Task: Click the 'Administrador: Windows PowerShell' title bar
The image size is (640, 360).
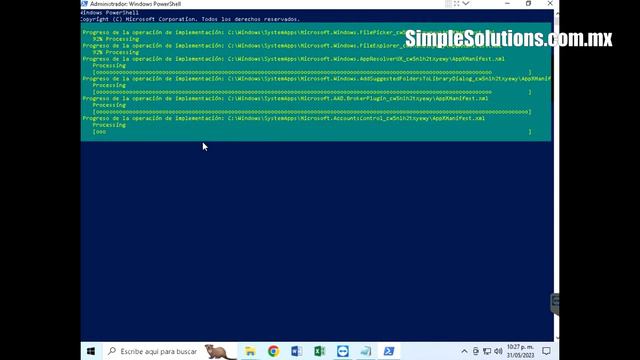Action: click(136, 4)
